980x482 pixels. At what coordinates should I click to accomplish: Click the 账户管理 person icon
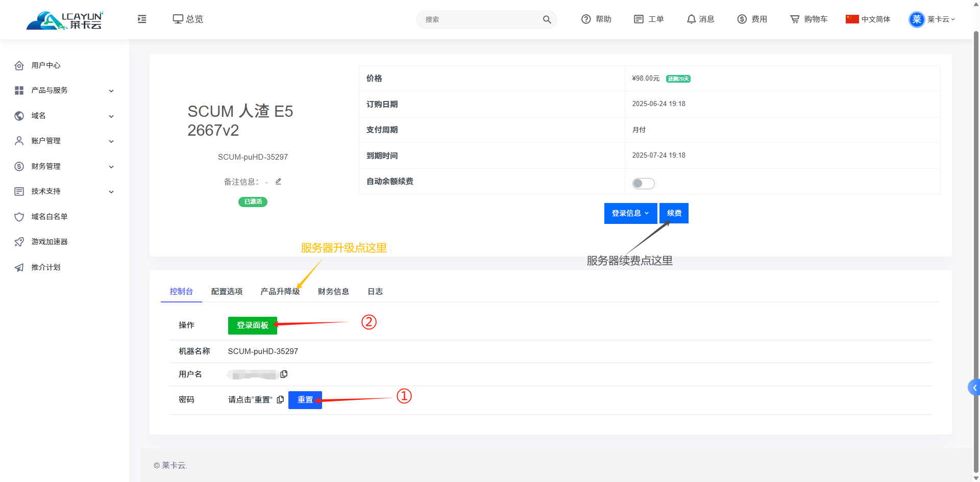(19, 141)
